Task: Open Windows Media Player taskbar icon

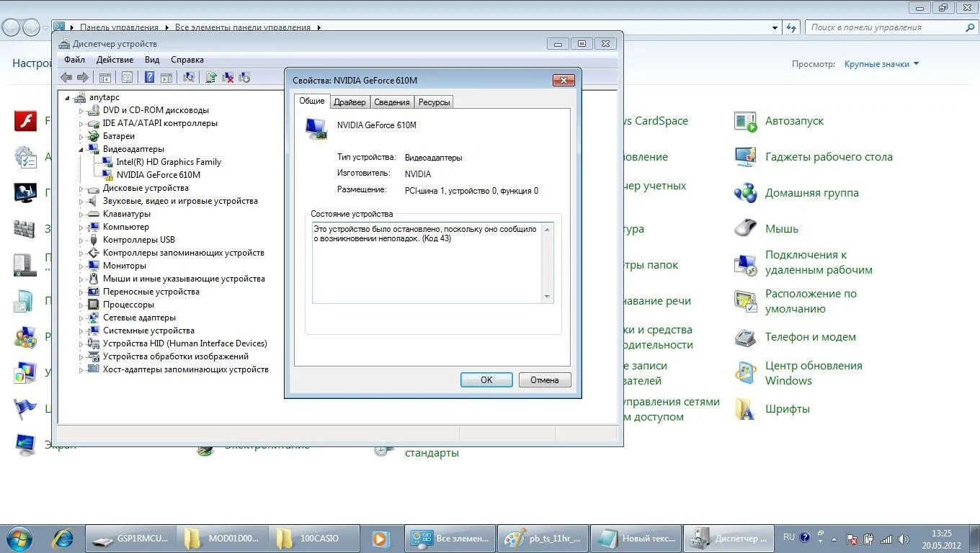Action: click(x=380, y=539)
